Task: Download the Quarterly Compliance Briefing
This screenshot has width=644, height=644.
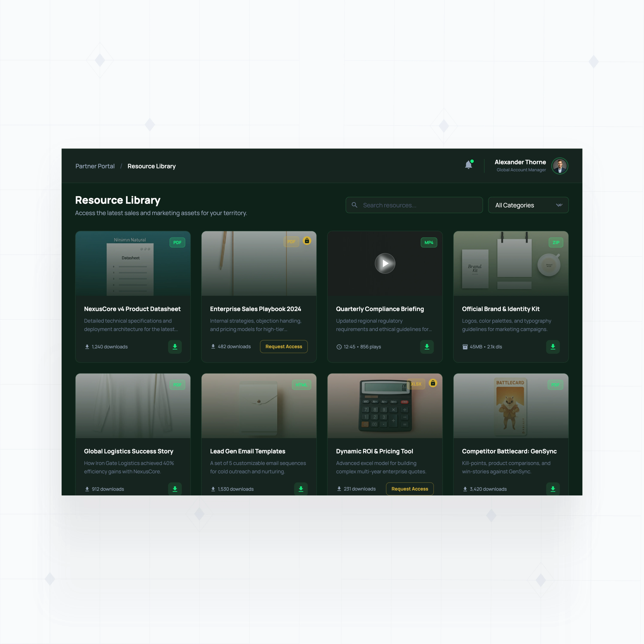Action: click(x=427, y=347)
